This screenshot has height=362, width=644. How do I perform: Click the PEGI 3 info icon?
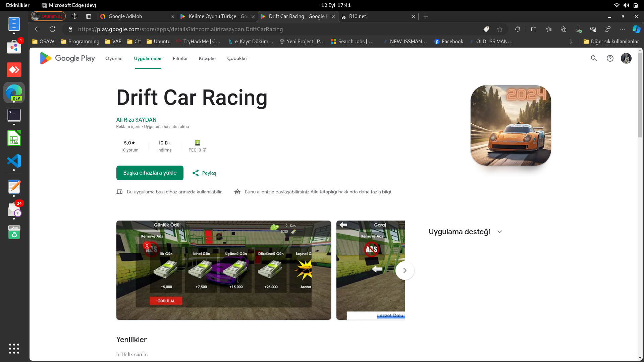pyautogui.click(x=205, y=150)
